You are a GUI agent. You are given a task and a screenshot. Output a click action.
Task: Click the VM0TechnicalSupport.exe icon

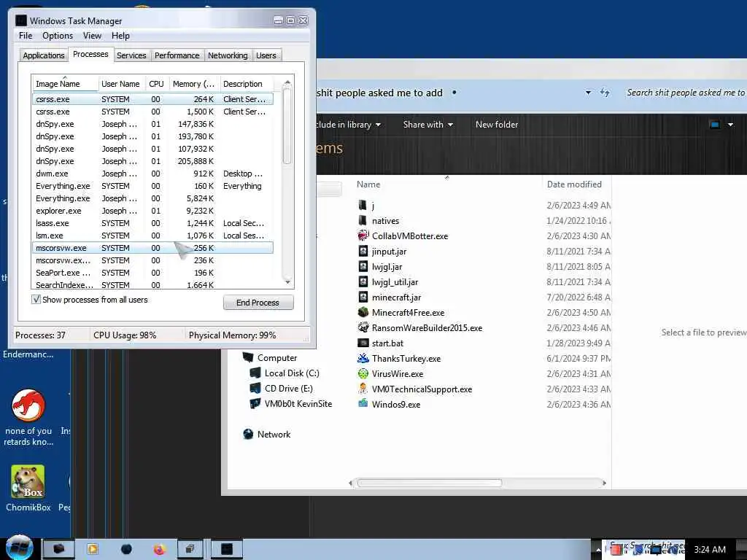pos(363,389)
